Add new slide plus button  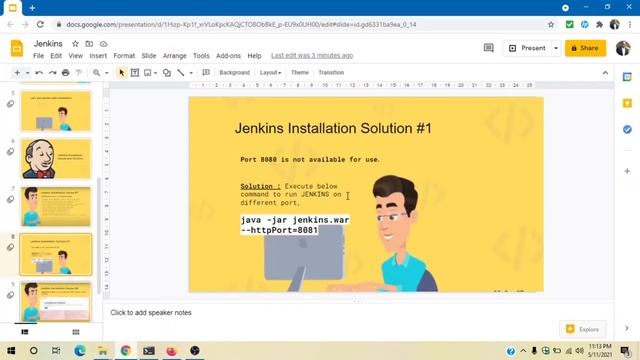coord(17,73)
